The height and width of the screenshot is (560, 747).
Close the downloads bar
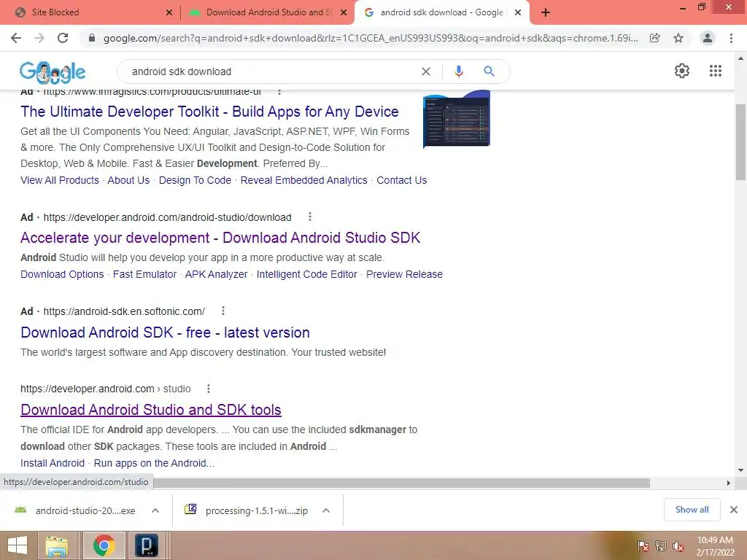(x=734, y=510)
